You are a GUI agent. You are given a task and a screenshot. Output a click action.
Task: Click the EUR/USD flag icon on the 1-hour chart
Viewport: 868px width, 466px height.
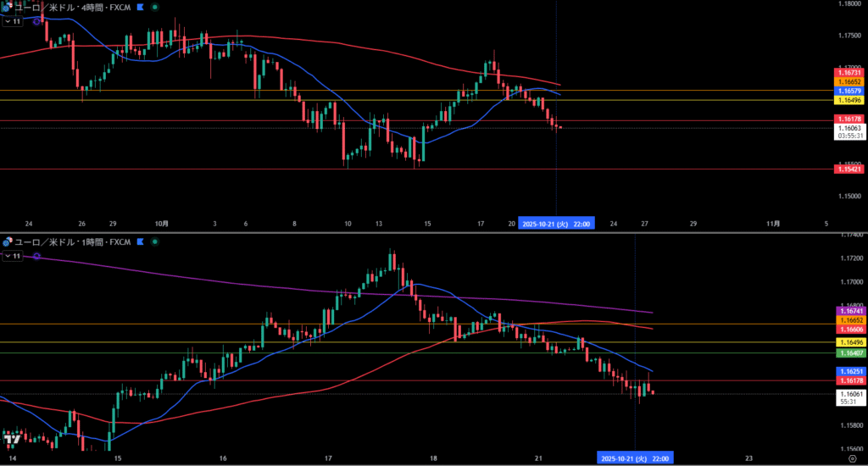tap(7, 241)
